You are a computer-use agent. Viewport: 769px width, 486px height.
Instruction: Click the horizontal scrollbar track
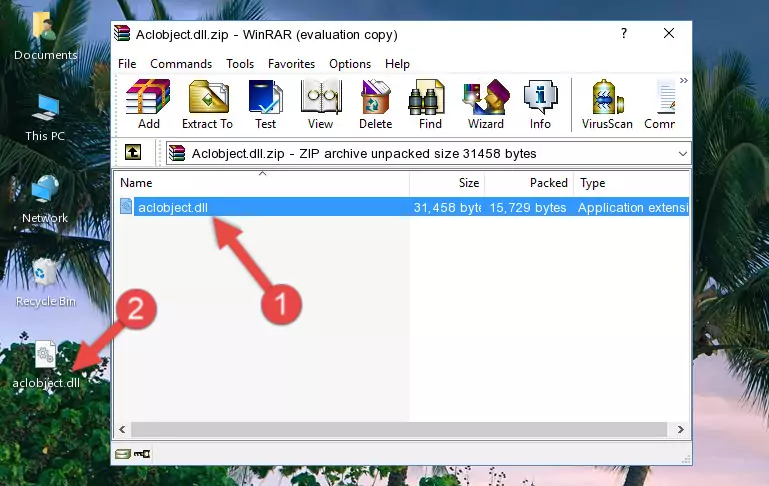pos(400,429)
